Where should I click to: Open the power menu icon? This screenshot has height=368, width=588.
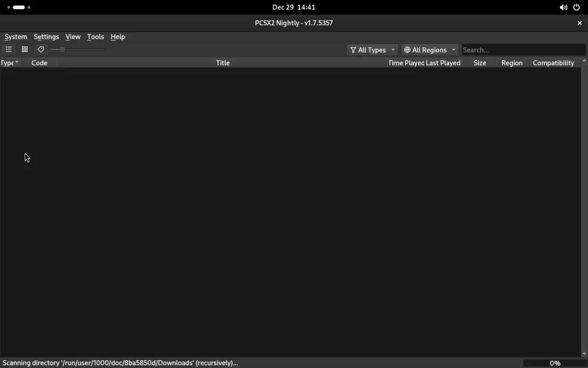(577, 7)
